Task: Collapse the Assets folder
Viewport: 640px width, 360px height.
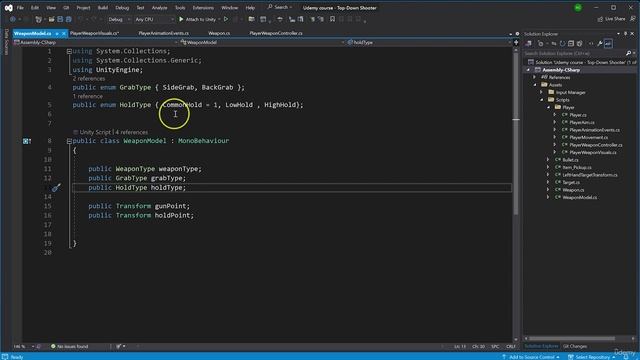Action: (535, 85)
